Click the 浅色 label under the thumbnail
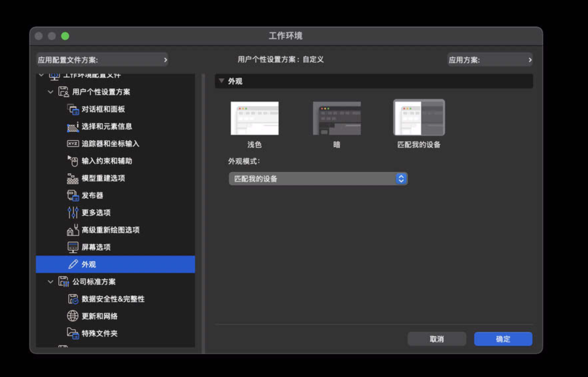The image size is (588, 377). (x=255, y=145)
